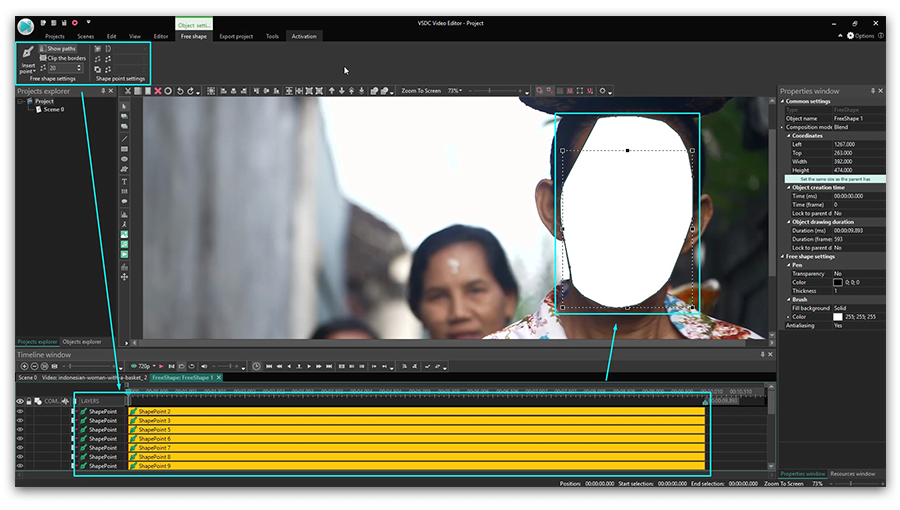This screenshot has height=510, width=900.
Task: Click the Redo arrow in editor toolbar
Action: point(191,91)
